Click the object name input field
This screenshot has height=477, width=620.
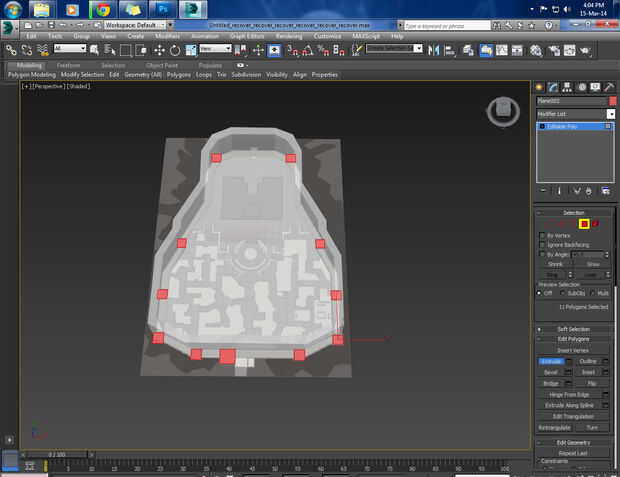(x=570, y=101)
